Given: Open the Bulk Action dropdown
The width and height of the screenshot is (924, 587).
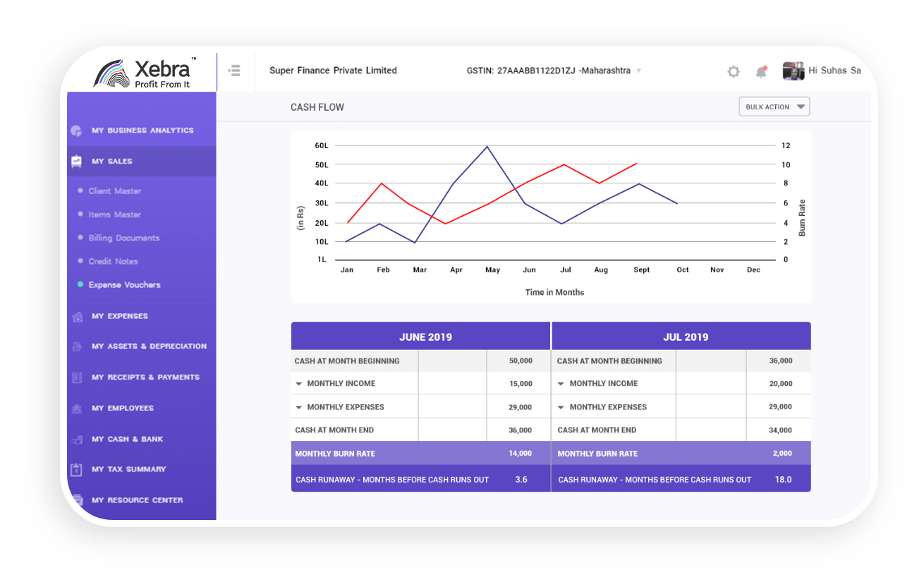Looking at the screenshot, I should pyautogui.click(x=774, y=107).
